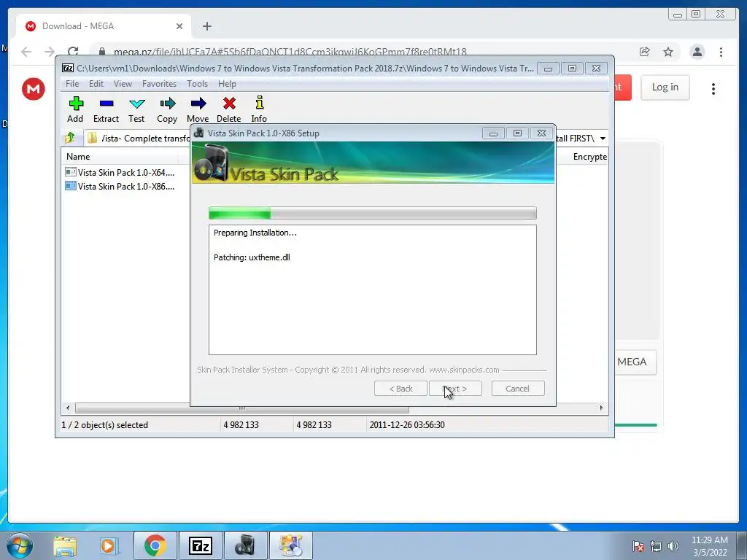
Task: Cancel the Vista Skin Pack setup
Action: point(518,389)
